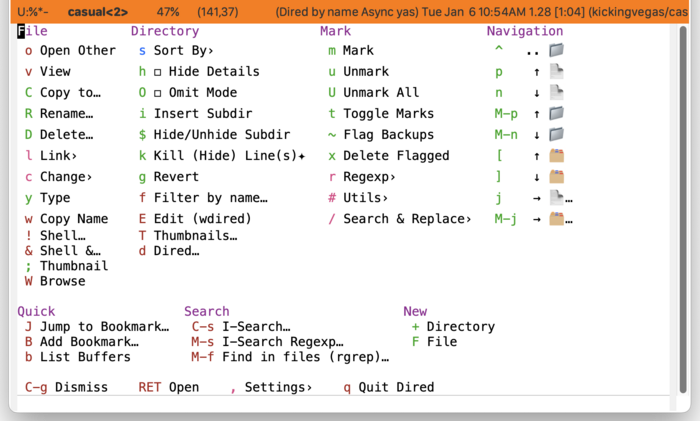700x421 pixels.
Task: Choose Flag Backups
Action: pyautogui.click(x=388, y=134)
